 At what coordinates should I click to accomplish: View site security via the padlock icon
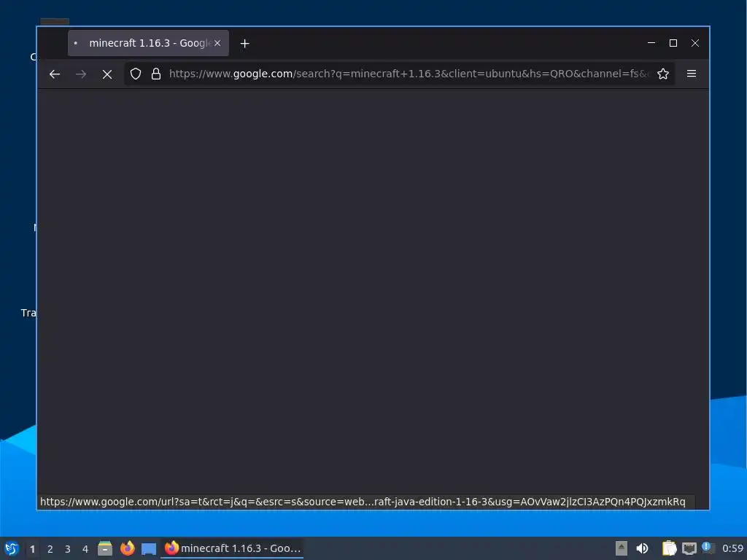coord(156,74)
